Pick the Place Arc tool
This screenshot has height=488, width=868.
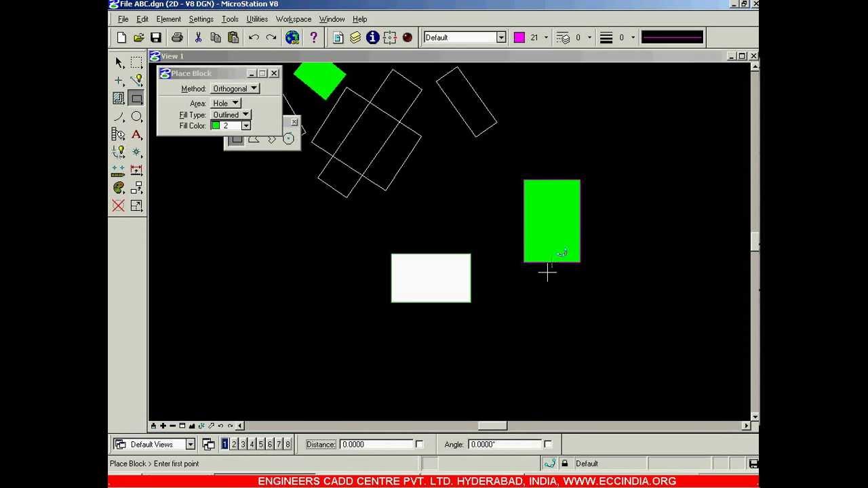click(x=119, y=117)
